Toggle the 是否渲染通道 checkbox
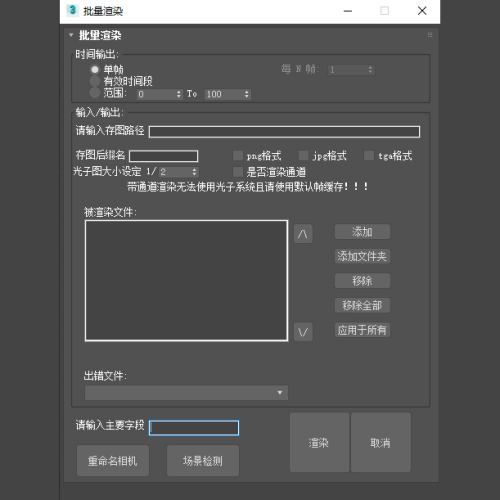Image resolution: width=500 pixels, height=500 pixels. coord(238,172)
